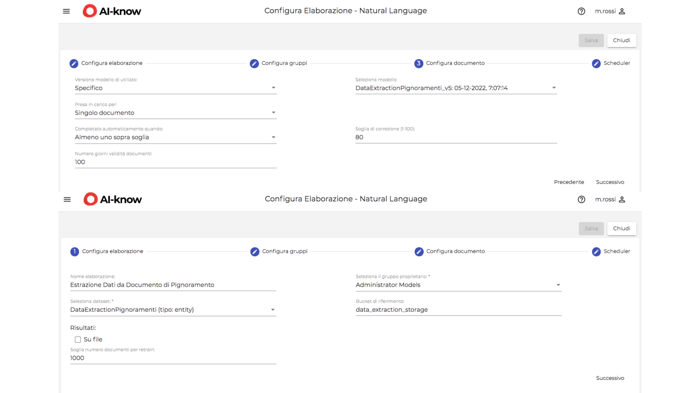
Task: Open help icon in lower screen
Action: 581,200
